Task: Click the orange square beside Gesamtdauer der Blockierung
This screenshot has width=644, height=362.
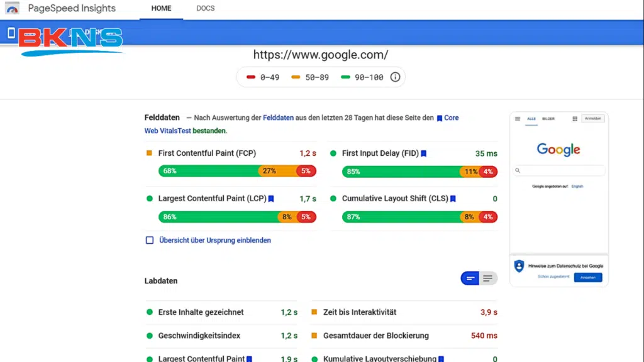Action: pos(314,336)
